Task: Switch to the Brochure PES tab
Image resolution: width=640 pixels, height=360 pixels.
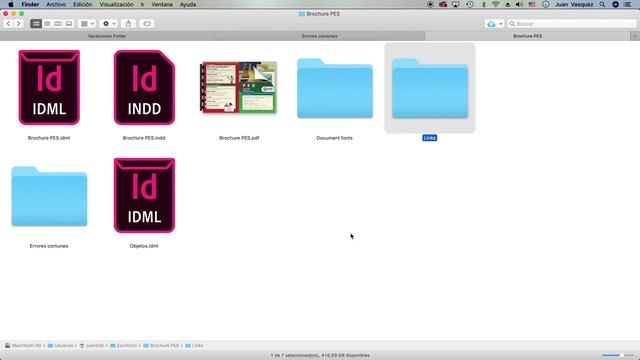Action: [527, 36]
